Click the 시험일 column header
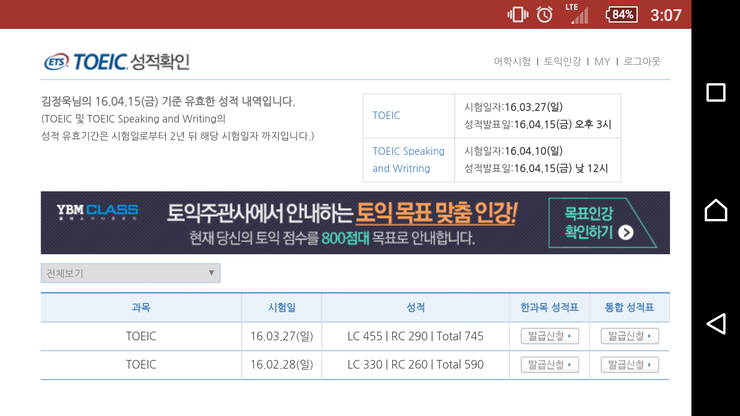This screenshot has width=740, height=416. pyautogui.click(x=282, y=307)
